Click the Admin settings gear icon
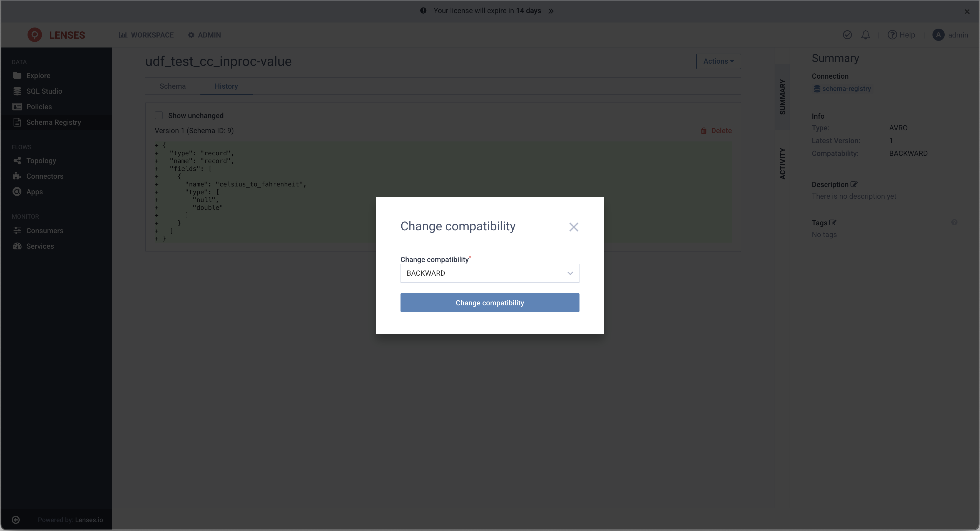The height and width of the screenshot is (531, 980). (191, 35)
